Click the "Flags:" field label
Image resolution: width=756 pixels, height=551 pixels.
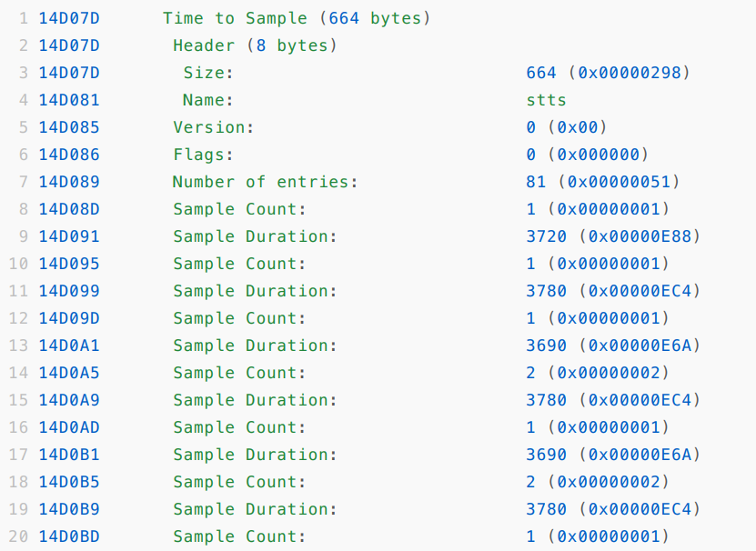[204, 155]
